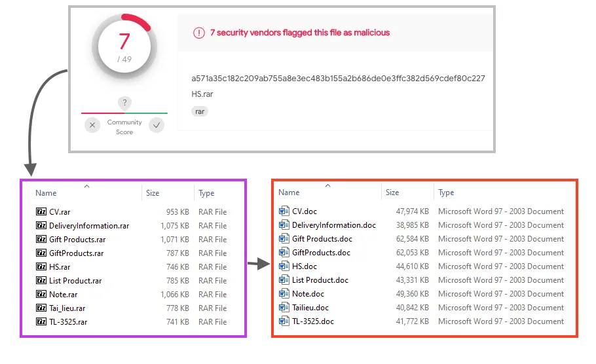The image size is (596, 364).
Task: Click the Word icon of List Product.doc
Action: [284, 280]
